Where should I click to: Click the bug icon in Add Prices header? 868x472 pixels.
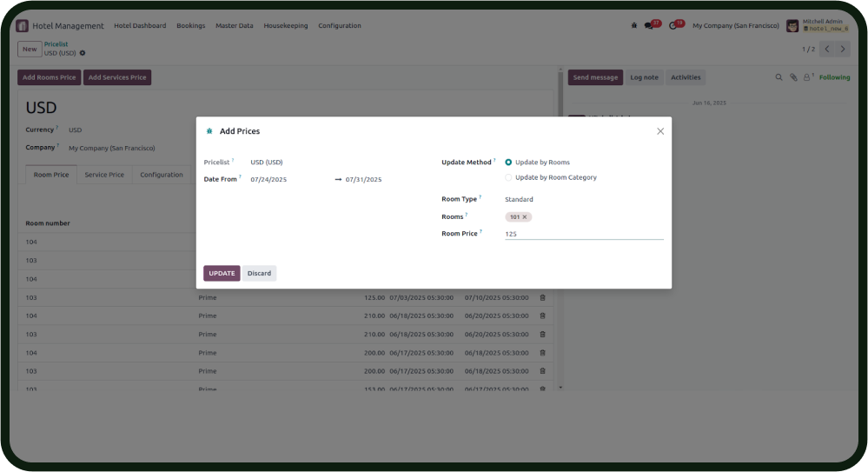point(209,131)
